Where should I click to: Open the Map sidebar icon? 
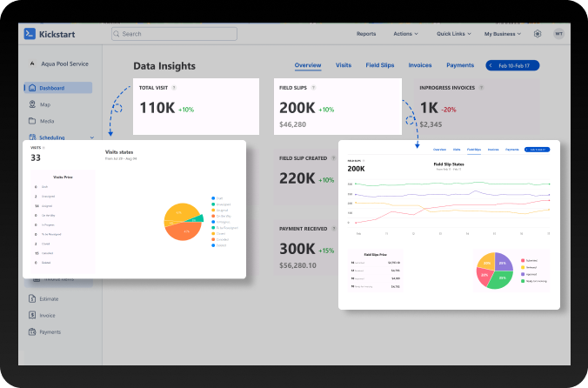pyautogui.click(x=32, y=104)
